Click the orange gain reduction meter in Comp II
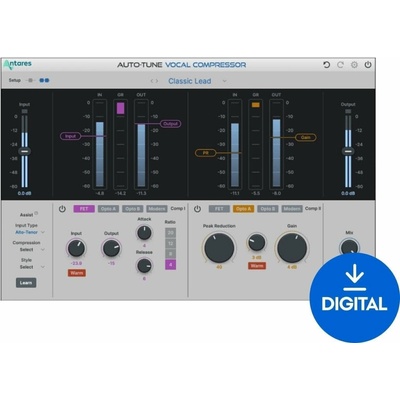The image size is (400, 400). coord(256,105)
